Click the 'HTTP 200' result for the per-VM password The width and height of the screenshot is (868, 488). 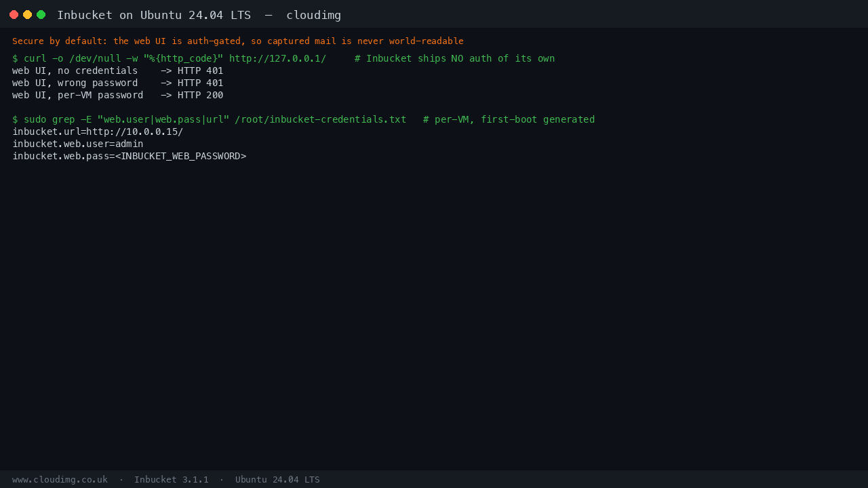(x=201, y=96)
